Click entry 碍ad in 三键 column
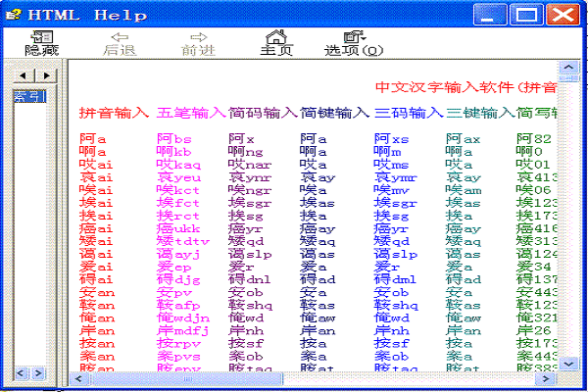588x392 pixels. point(464,279)
